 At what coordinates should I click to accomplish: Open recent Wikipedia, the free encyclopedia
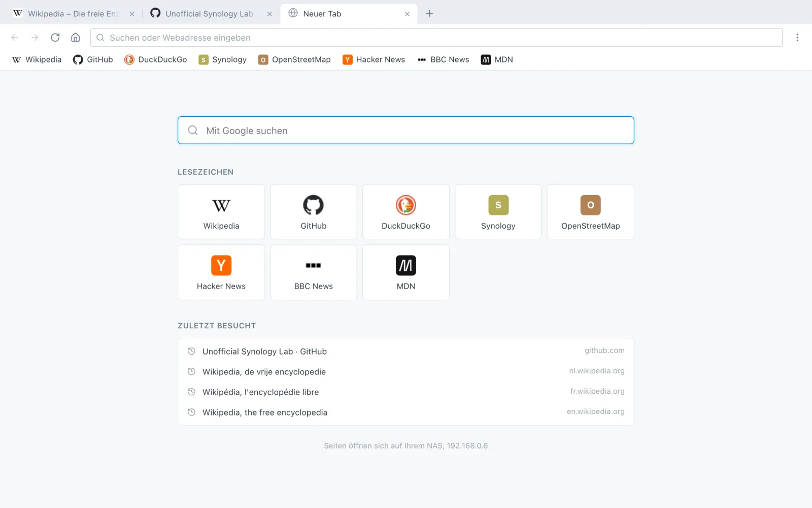coord(406,412)
